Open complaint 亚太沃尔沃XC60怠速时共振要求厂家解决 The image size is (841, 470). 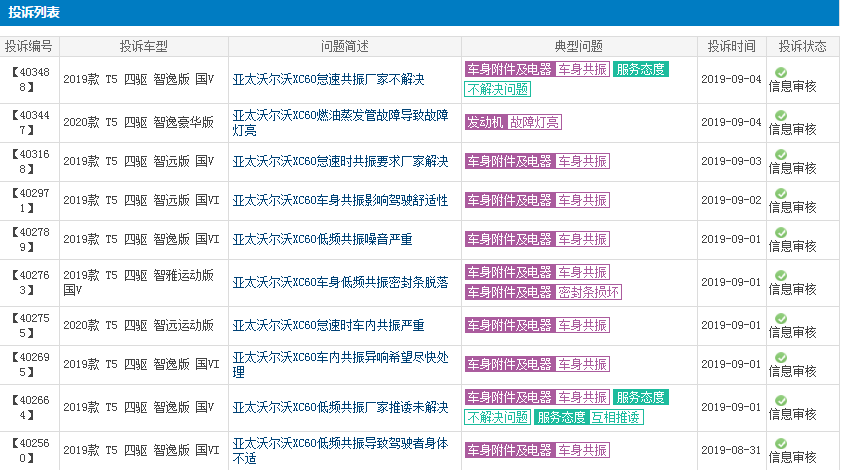pyautogui.click(x=341, y=161)
